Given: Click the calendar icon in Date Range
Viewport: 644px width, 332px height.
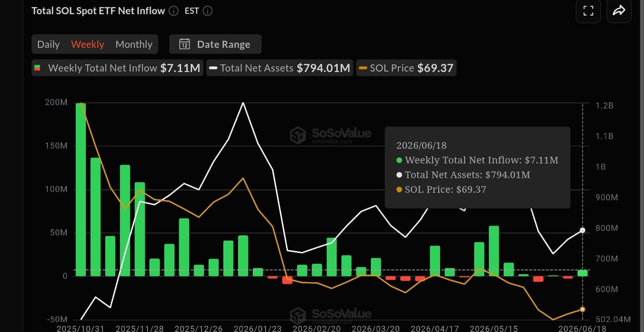Looking at the screenshot, I should pyautogui.click(x=184, y=44).
